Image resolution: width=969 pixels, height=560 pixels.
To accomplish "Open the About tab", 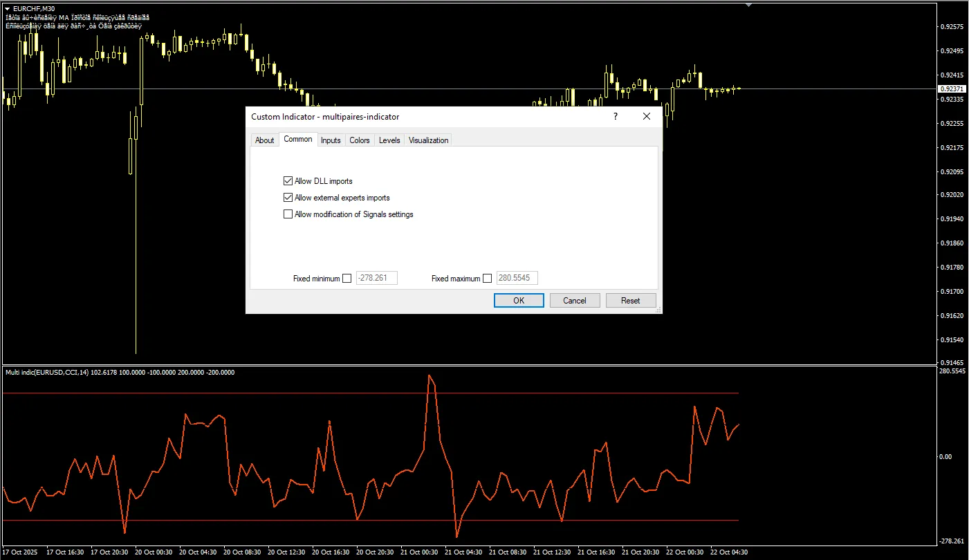I will pos(265,140).
